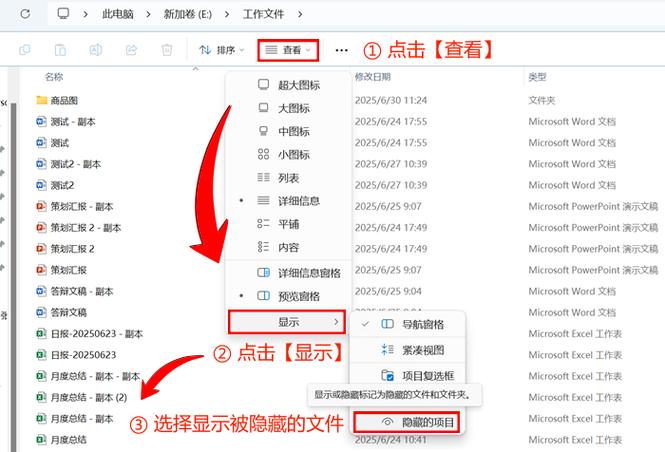This screenshot has height=452, width=665.
Task: Select Word file icon of 测试
Action: (41, 143)
